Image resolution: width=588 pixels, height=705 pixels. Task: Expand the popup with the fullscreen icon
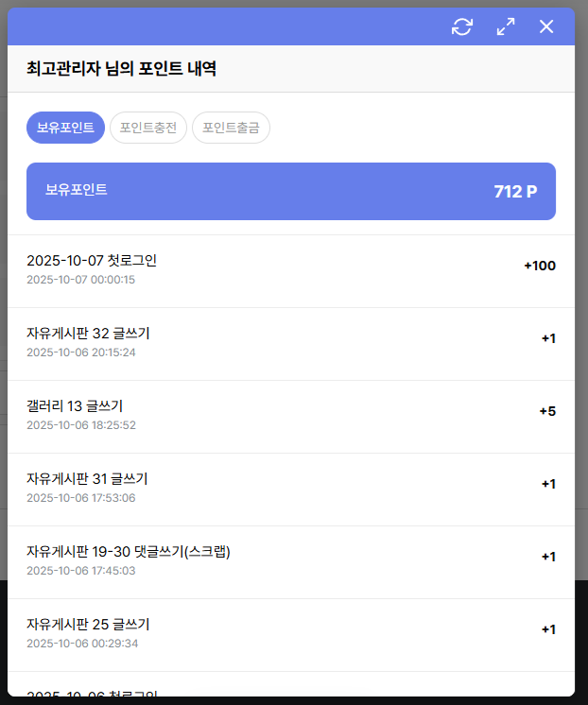[506, 26]
